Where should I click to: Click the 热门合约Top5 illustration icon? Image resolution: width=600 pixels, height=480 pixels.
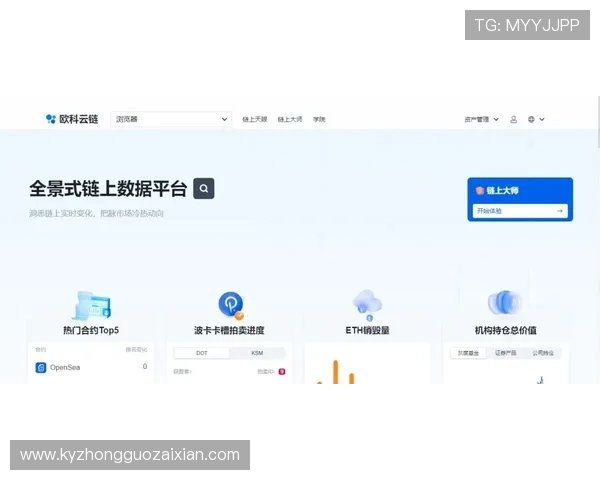[x=91, y=305]
